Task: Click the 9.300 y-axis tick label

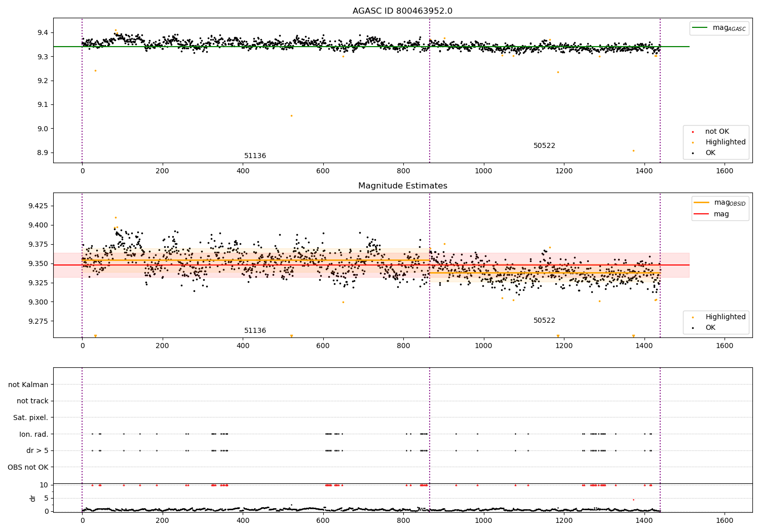Action: pyautogui.click(x=38, y=302)
